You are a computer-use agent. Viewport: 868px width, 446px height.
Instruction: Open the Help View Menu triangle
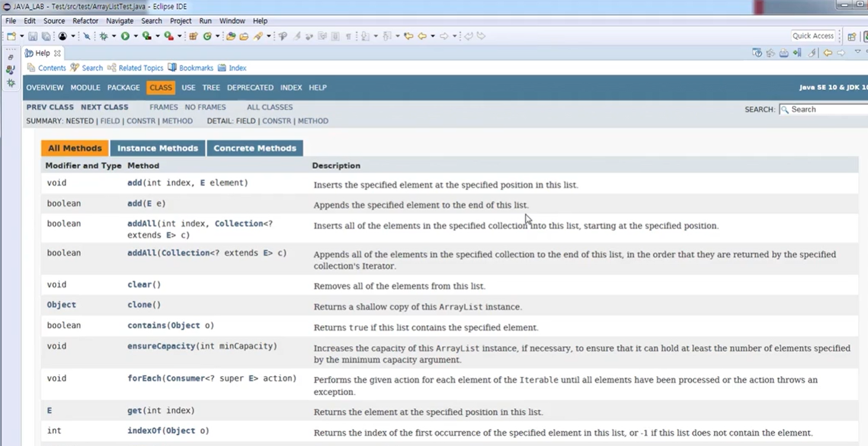pos(857,52)
